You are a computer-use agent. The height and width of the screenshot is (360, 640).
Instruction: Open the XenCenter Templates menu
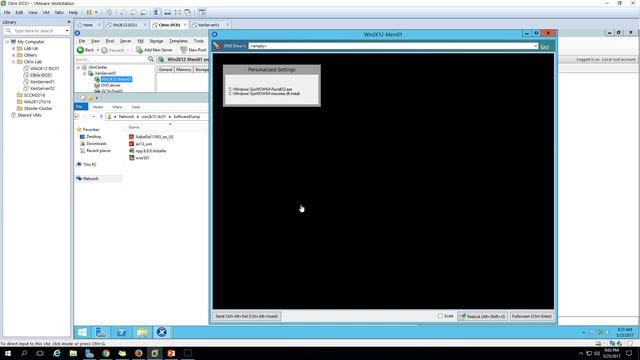click(x=178, y=41)
